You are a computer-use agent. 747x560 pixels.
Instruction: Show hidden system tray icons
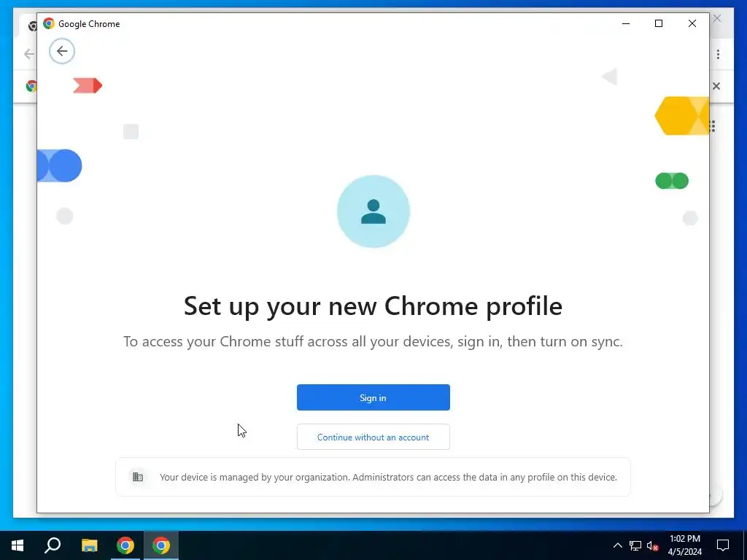point(617,545)
